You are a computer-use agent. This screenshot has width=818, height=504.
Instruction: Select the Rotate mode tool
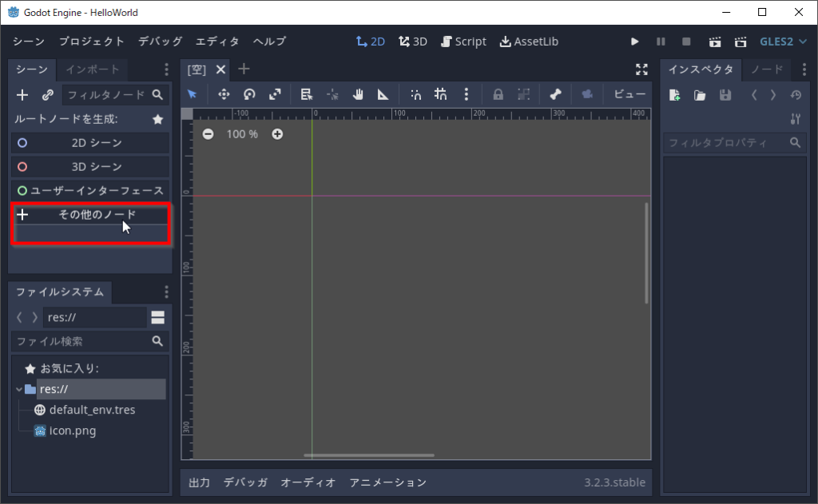(x=249, y=94)
